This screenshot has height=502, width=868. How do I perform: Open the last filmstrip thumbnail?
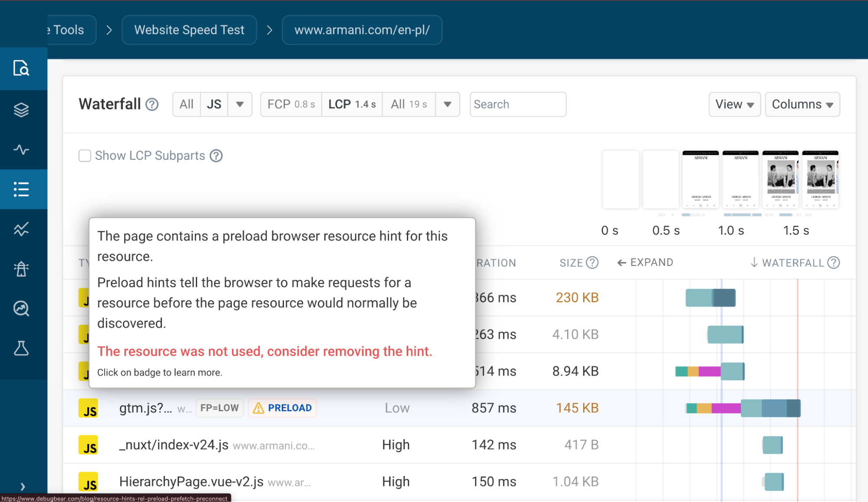click(820, 179)
